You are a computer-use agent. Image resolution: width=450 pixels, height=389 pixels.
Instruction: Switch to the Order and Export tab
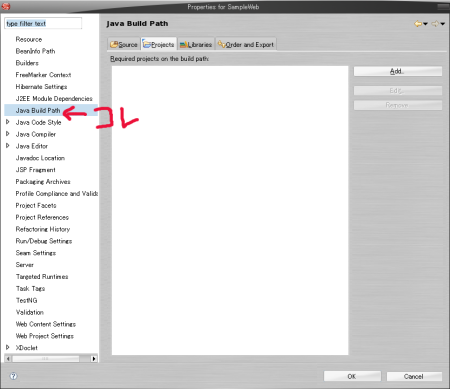click(246, 44)
